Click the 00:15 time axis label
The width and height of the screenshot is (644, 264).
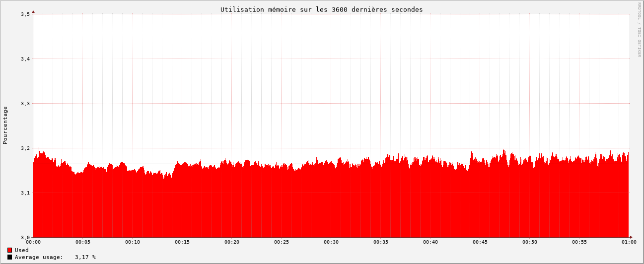click(182, 242)
